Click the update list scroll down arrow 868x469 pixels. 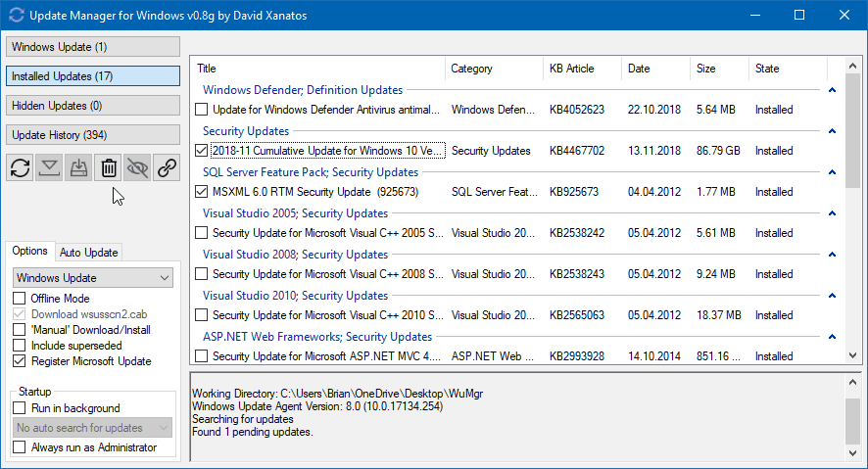853,355
